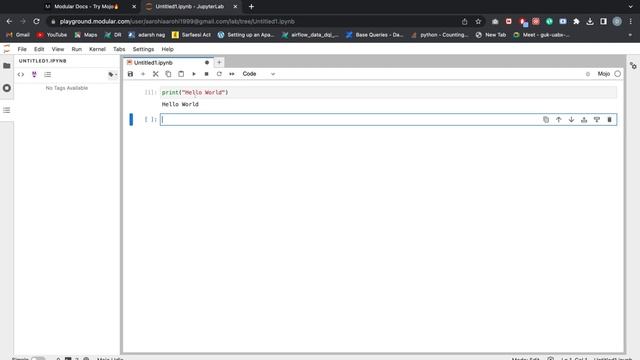Open the File menu
Image resolution: width=640 pixels, height=360 pixels.
(x=22, y=49)
